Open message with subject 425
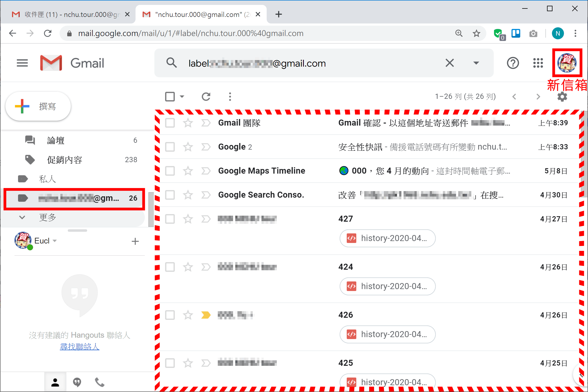Viewport: 588px width, 392px height. tap(346, 363)
